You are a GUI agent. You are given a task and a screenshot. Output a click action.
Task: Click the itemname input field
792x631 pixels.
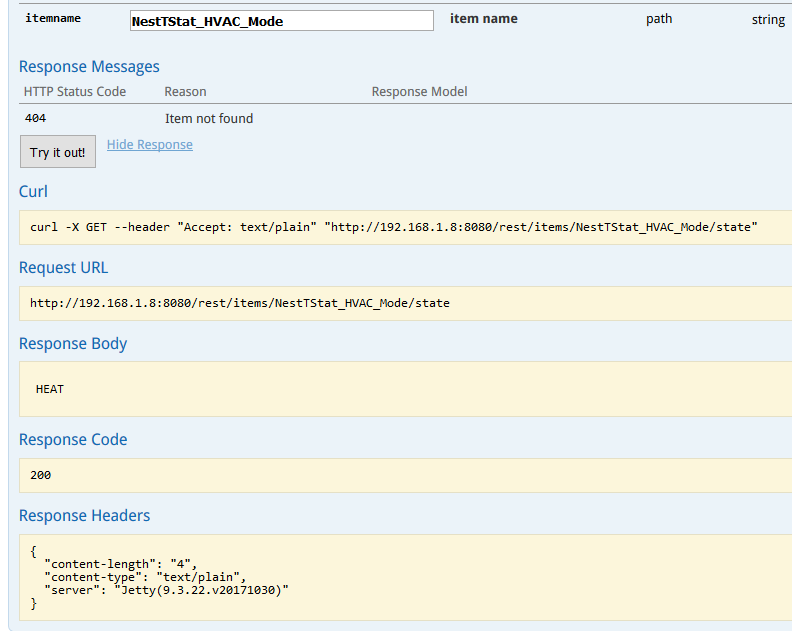(x=281, y=21)
